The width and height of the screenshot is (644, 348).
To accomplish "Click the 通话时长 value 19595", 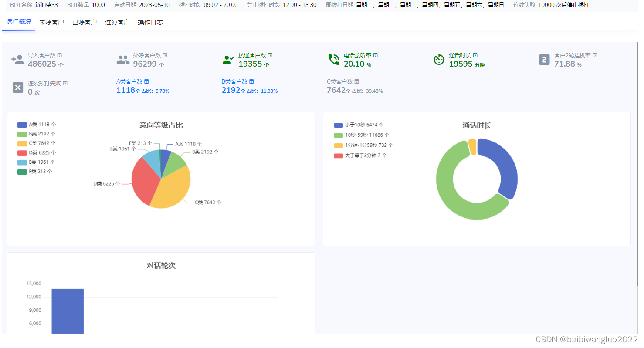I will coord(461,64).
